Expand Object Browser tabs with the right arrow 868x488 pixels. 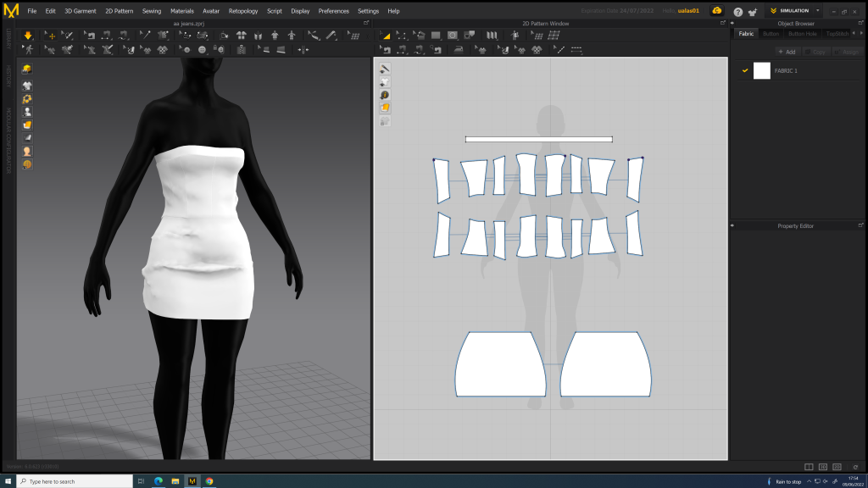tap(862, 34)
